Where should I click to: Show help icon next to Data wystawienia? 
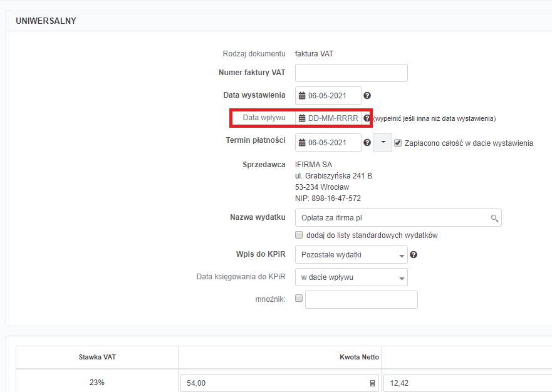pos(367,96)
